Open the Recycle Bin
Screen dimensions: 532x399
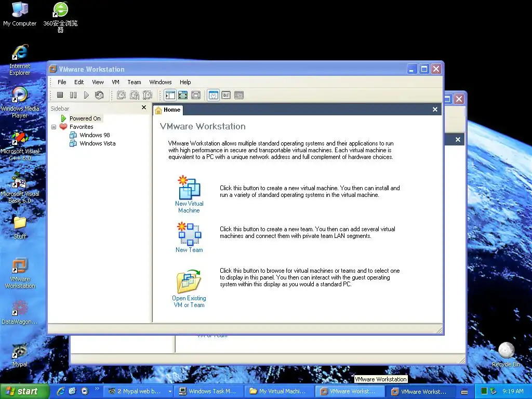pos(506,354)
